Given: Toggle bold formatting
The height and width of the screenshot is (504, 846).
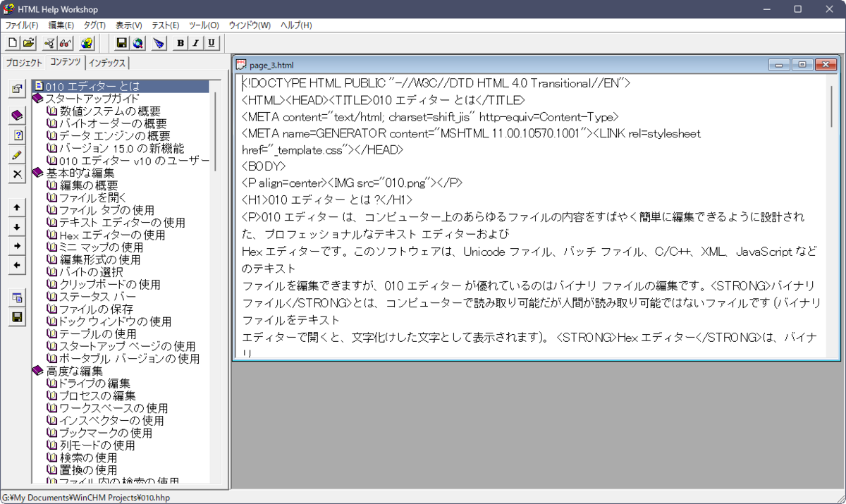Looking at the screenshot, I should (x=180, y=43).
